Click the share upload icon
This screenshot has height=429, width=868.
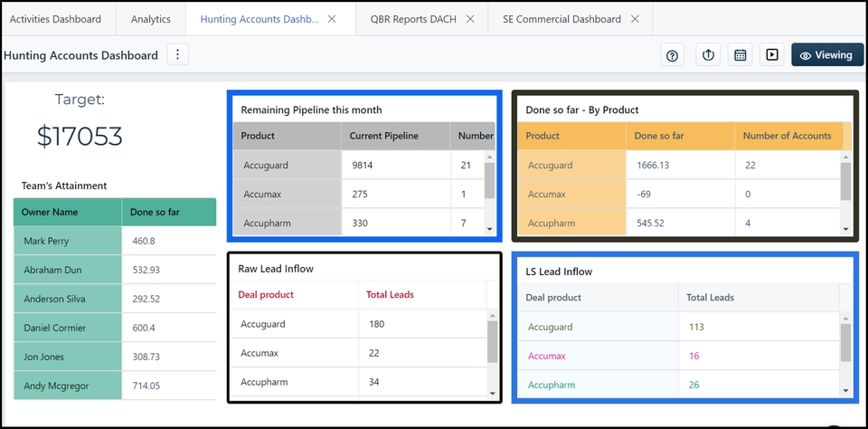coord(708,55)
